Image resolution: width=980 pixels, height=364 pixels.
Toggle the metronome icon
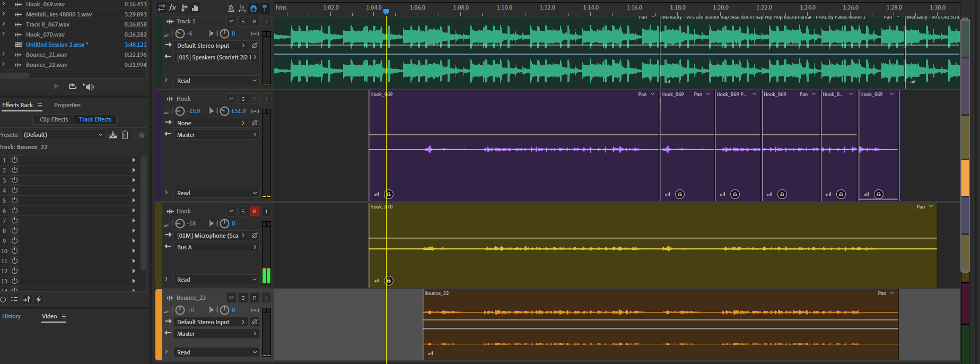coord(231,8)
